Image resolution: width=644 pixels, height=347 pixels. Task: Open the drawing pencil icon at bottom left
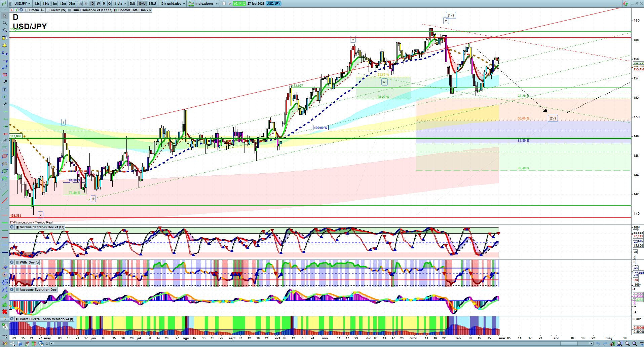5,344
